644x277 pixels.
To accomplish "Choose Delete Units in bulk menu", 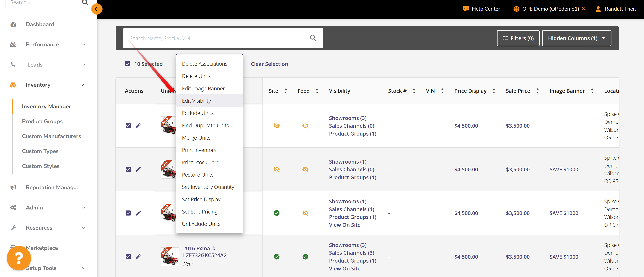I will pos(210,76).
